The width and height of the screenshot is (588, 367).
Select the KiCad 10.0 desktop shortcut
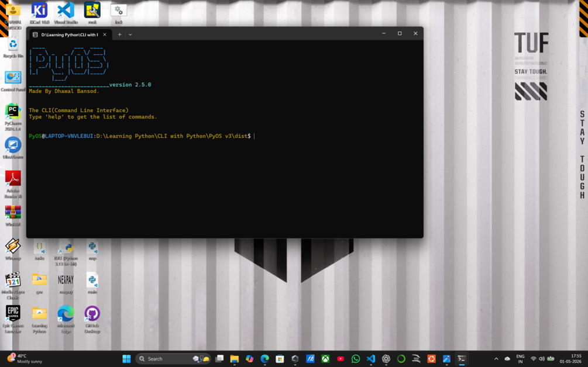[x=39, y=13]
